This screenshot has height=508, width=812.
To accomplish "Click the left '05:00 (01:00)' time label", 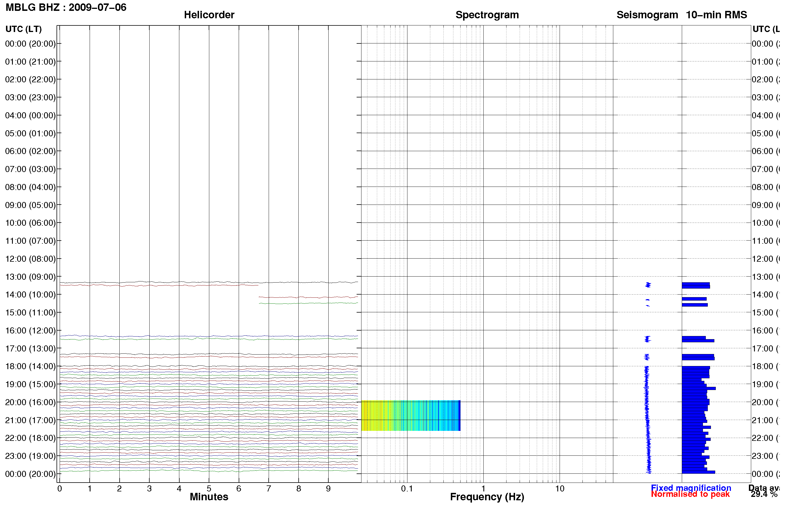I will pos(30,133).
